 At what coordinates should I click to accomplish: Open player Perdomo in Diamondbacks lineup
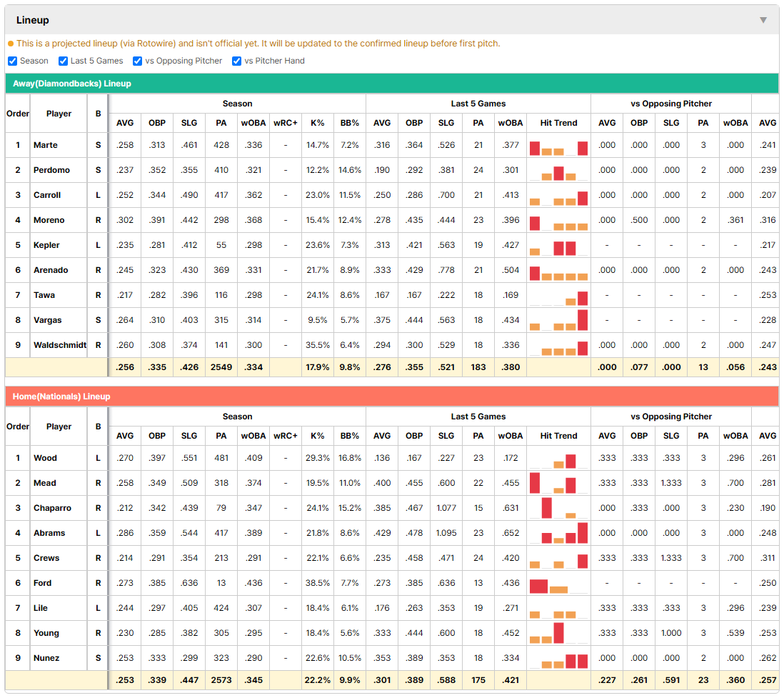51,170
